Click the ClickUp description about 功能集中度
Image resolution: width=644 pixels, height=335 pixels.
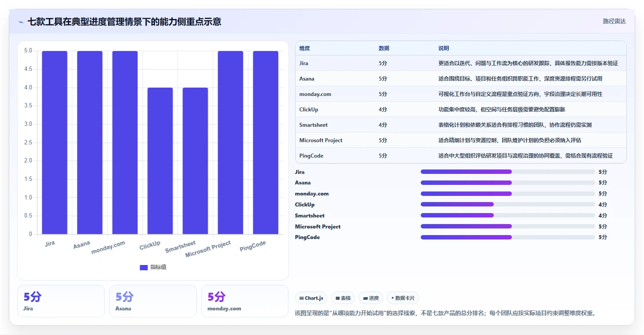pos(502,110)
